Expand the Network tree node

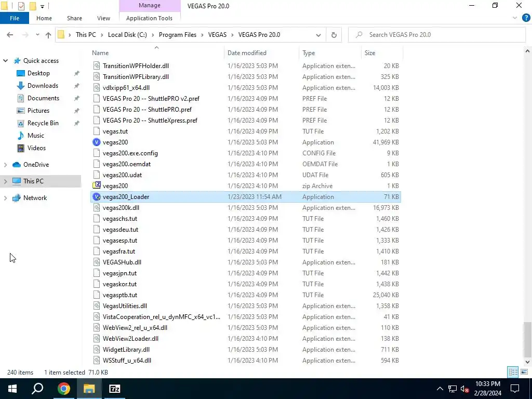pyautogui.click(x=5, y=198)
